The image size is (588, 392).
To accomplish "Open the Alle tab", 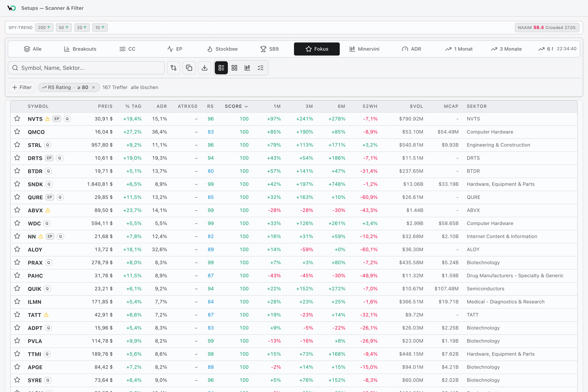I will [33, 49].
